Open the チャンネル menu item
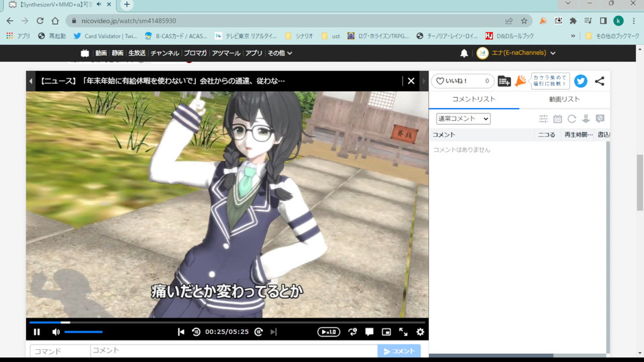644x362 pixels. [x=165, y=53]
